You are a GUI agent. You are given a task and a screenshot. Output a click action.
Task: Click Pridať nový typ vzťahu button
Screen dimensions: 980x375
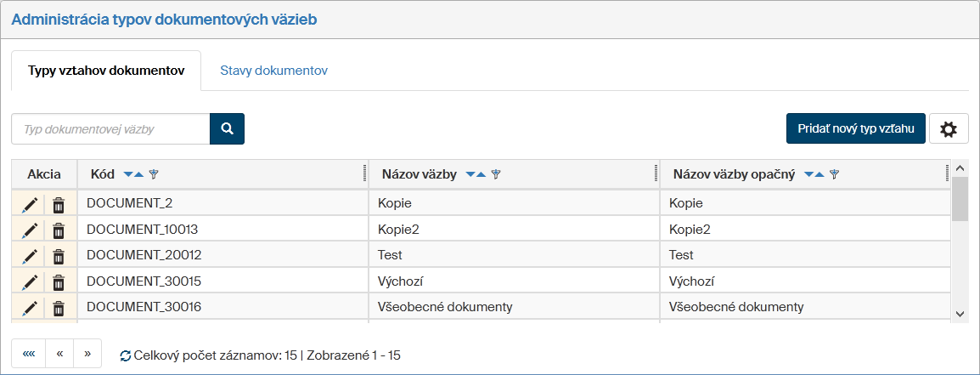click(x=855, y=129)
